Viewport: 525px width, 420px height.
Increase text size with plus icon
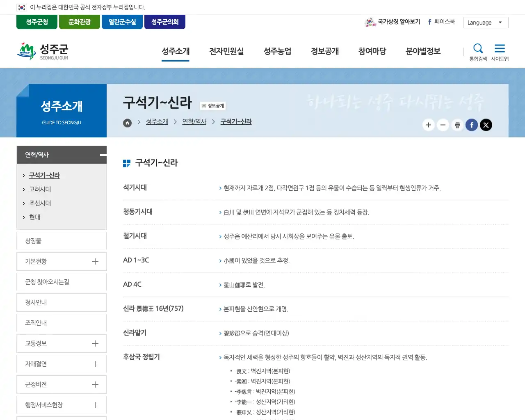(429, 125)
